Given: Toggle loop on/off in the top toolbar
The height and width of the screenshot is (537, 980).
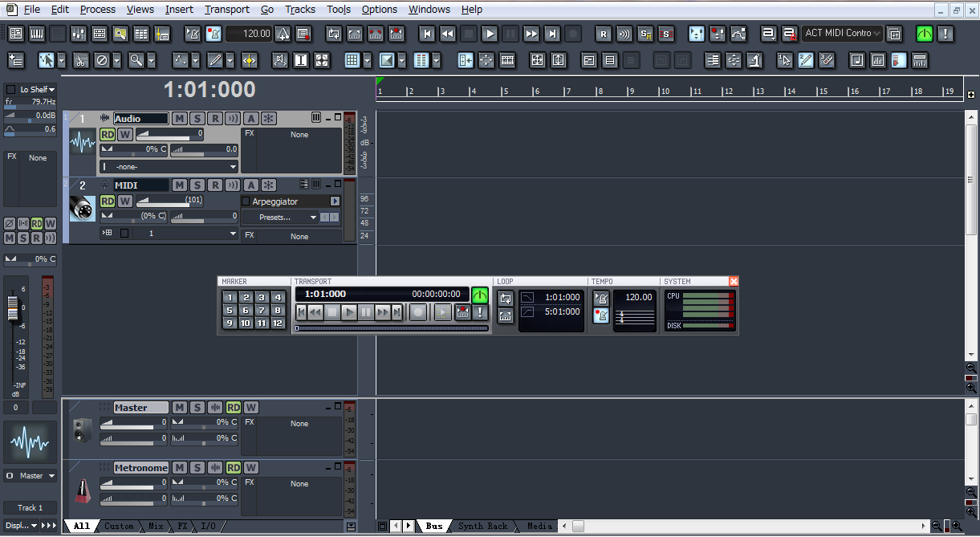Looking at the screenshot, I should (334, 34).
